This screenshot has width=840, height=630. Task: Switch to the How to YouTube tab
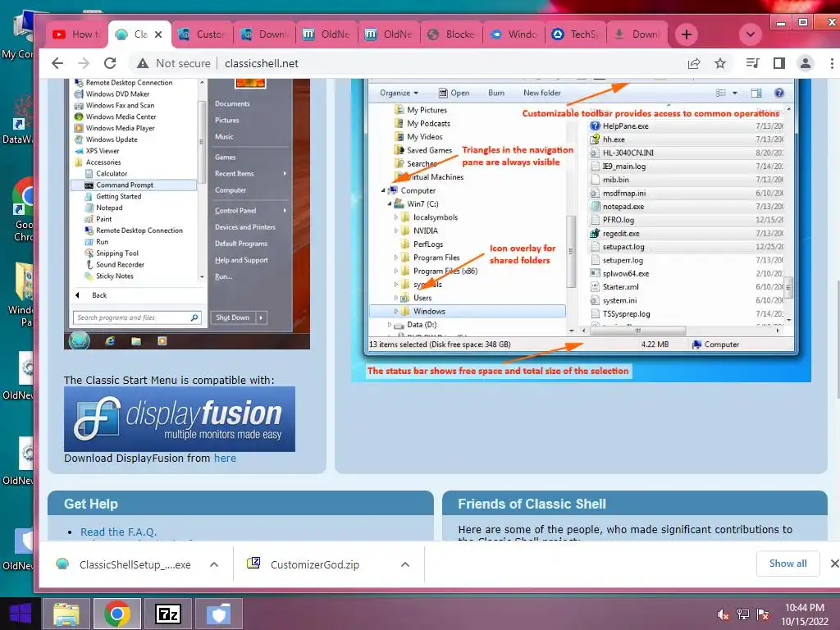(x=77, y=34)
